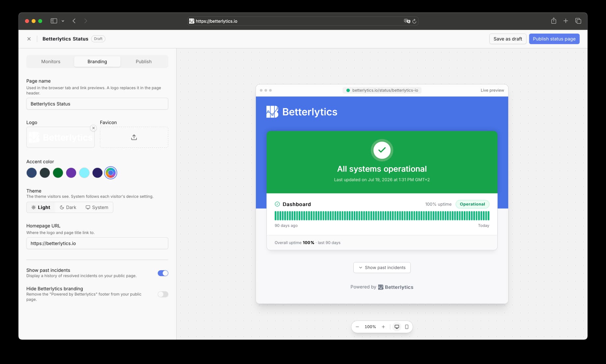Viewport: 606px width, 364px height.
Task: Click the 90-day uptime bar chart
Action: [382, 216]
